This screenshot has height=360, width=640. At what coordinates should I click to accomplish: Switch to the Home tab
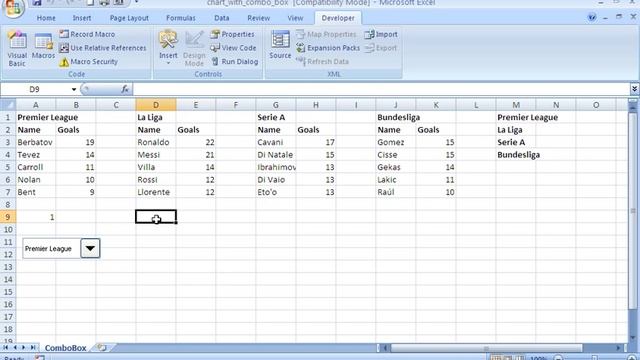(x=46, y=18)
